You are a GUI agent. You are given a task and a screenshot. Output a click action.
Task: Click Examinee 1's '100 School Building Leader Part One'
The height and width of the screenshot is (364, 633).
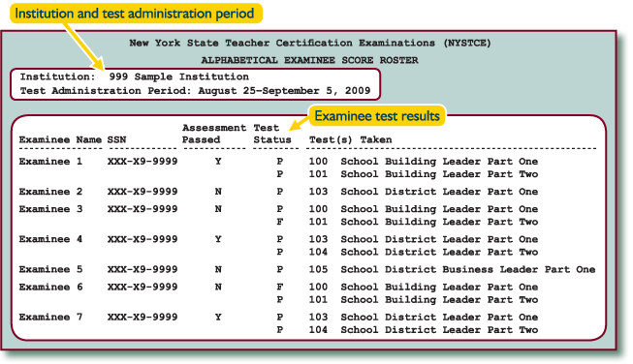(x=424, y=162)
